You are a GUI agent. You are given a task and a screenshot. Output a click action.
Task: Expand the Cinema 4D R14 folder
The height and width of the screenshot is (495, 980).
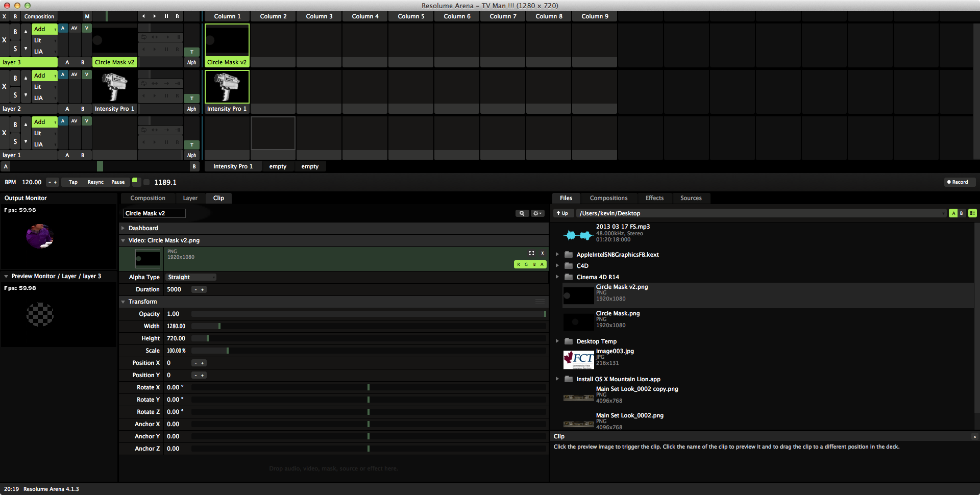click(557, 277)
